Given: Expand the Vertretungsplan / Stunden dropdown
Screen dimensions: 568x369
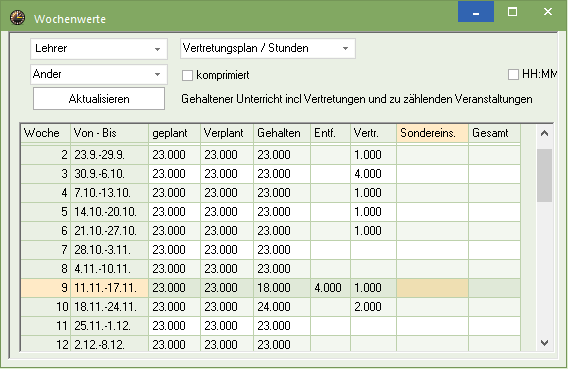Looking at the screenshot, I should pos(268,48).
